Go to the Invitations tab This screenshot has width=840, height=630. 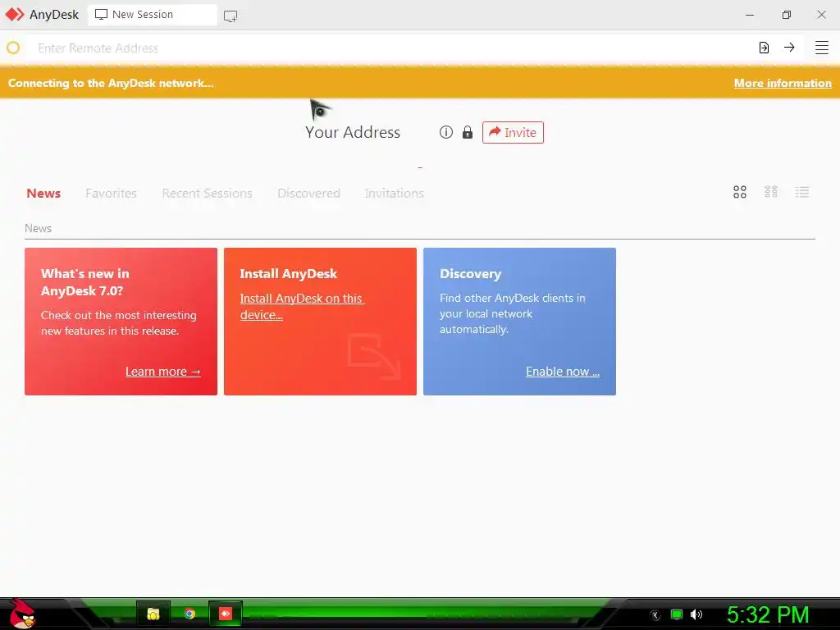(395, 193)
